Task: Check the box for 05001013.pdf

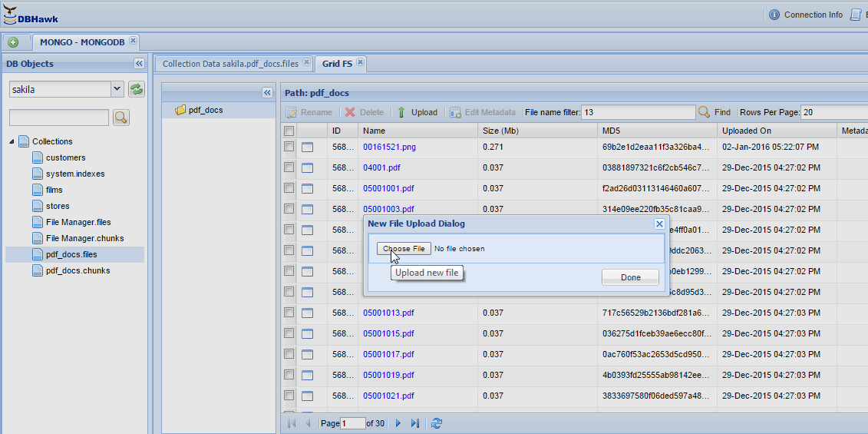Action: [289, 313]
